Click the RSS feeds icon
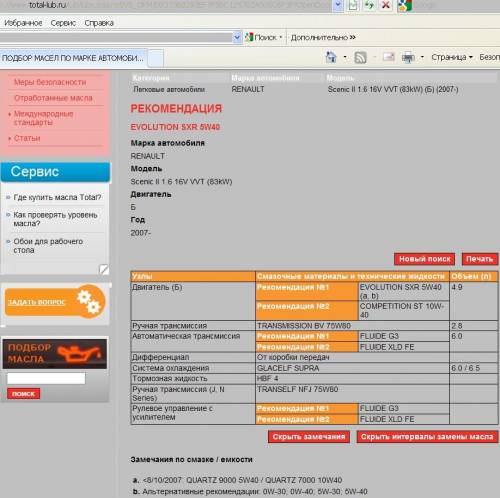The width and height of the screenshot is (500, 498). 360,58
